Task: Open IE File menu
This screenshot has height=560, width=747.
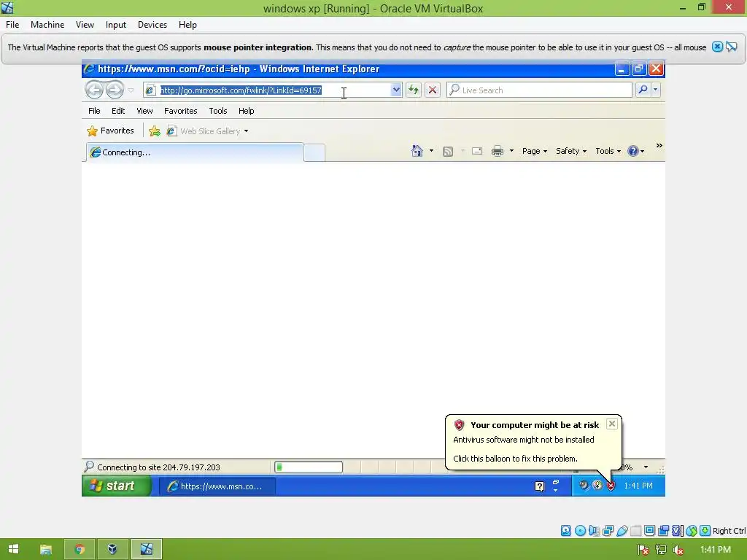Action: pos(94,111)
